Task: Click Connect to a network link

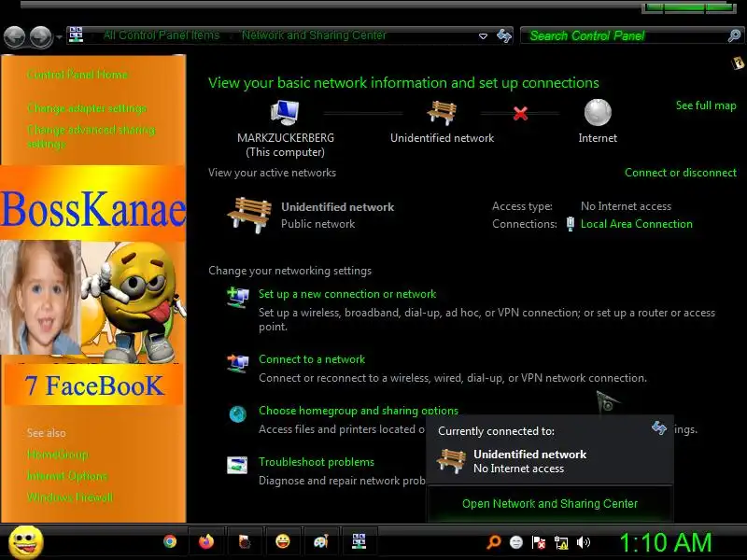Action: [312, 359]
